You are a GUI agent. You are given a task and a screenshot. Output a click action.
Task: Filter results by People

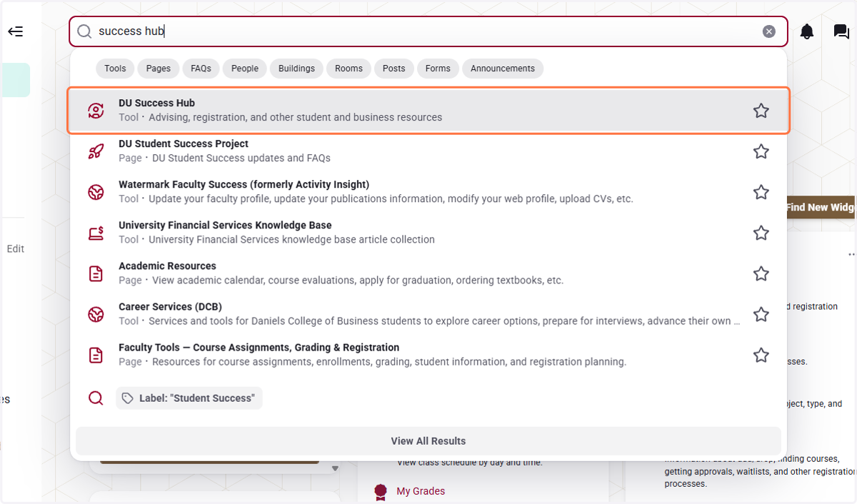click(245, 69)
